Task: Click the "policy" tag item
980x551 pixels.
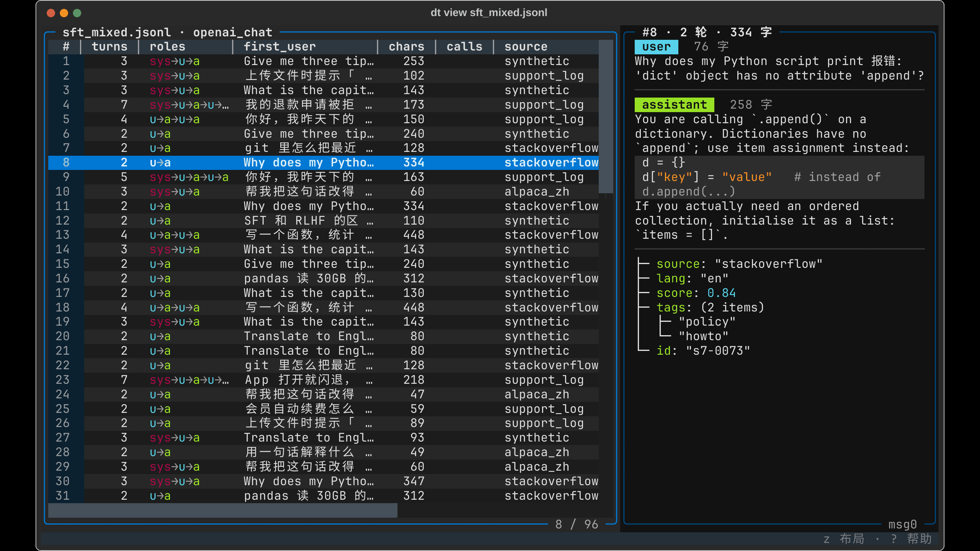Action: click(x=707, y=322)
